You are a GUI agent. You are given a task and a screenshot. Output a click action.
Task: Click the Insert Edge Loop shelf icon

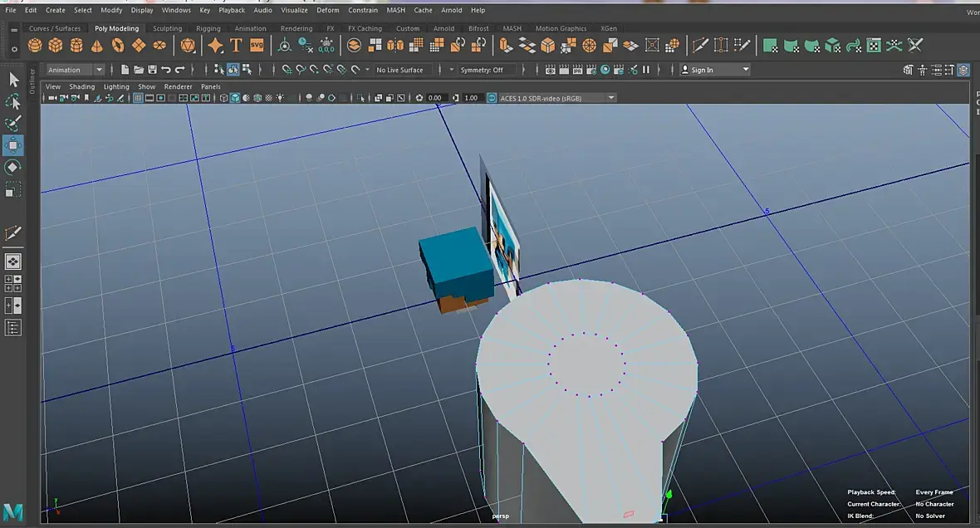(x=721, y=46)
